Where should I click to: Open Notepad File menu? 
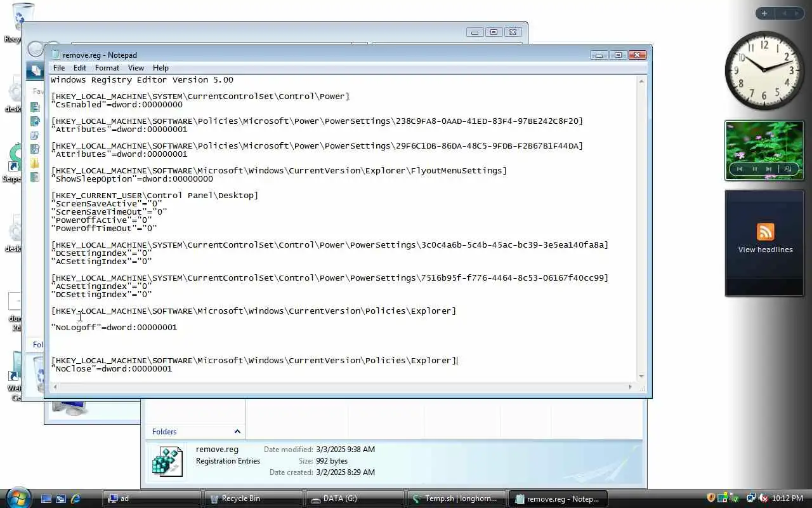coord(59,68)
